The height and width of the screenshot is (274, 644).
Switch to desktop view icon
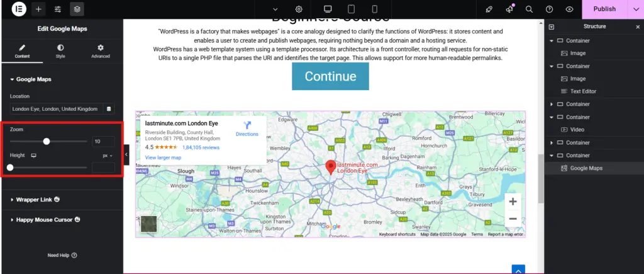[x=328, y=9]
